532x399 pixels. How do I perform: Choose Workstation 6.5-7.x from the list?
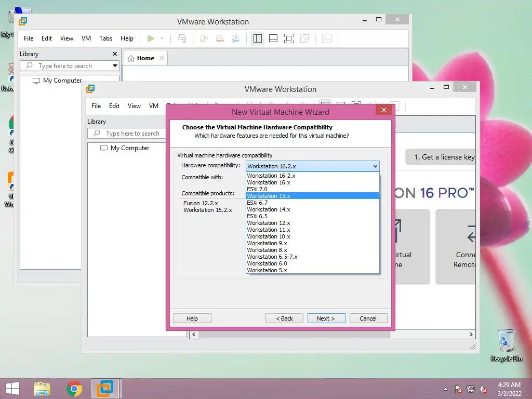[312, 257]
